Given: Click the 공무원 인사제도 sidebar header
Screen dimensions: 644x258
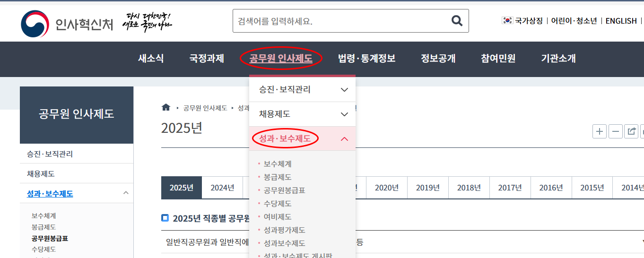Looking at the screenshot, I should coord(77,114).
